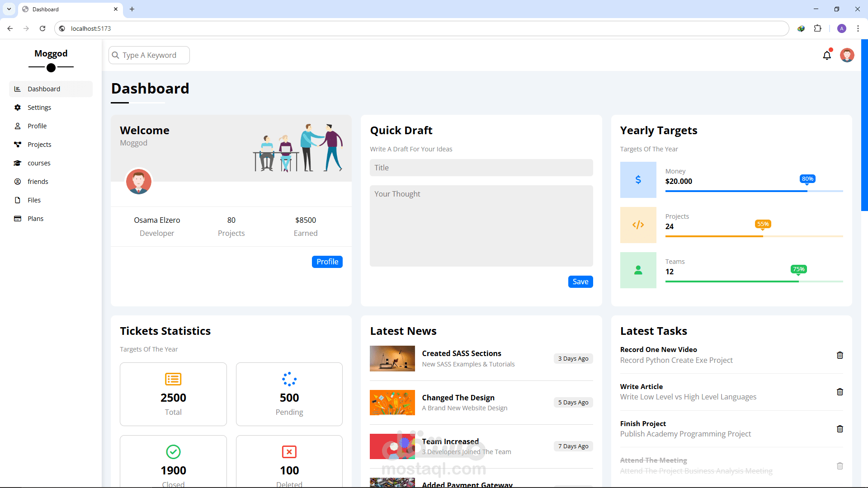Click the courses graduation cap icon
This screenshot has width=868, height=488.
pos(18,163)
